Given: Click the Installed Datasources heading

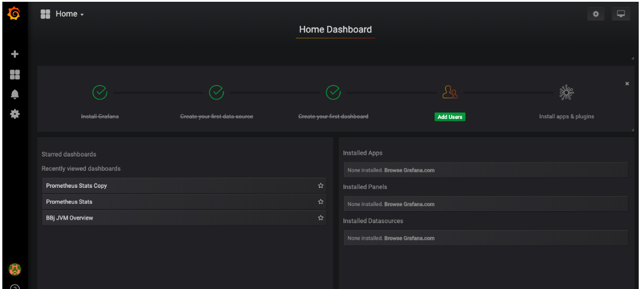Looking at the screenshot, I should click(x=373, y=221).
